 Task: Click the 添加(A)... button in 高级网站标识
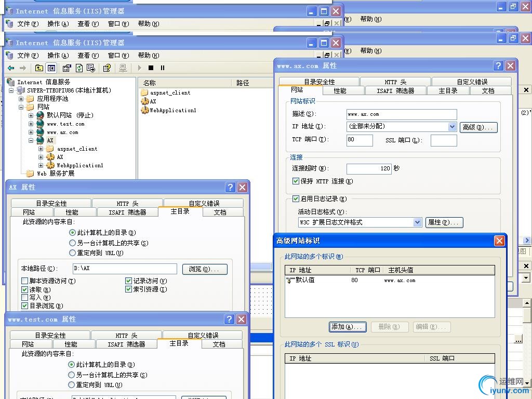(x=348, y=327)
